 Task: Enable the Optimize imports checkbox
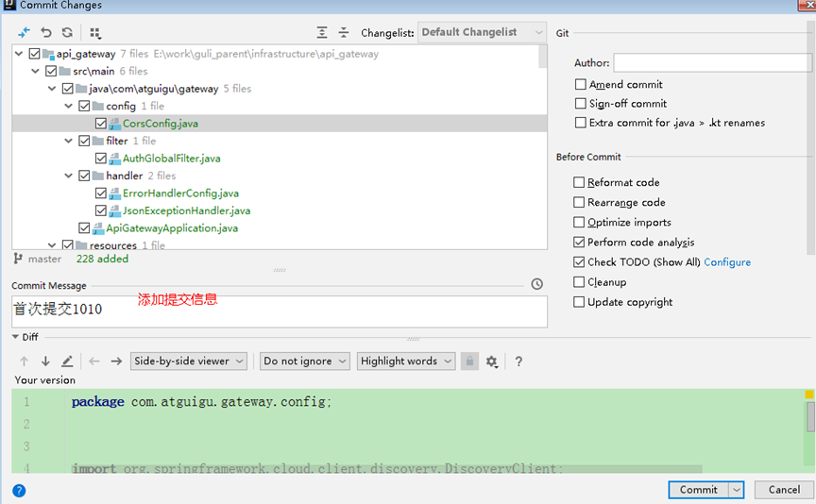(579, 222)
